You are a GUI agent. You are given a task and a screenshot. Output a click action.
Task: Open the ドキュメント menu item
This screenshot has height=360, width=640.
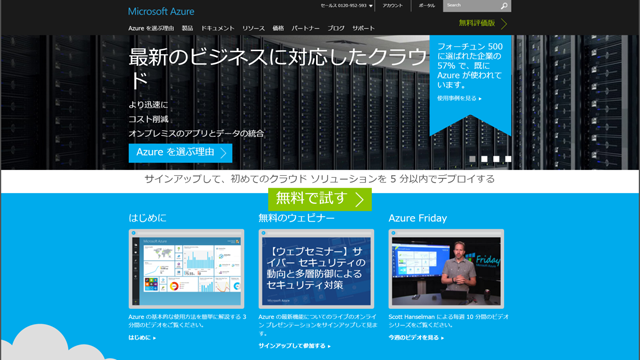pyautogui.click(x=218, y=28)
